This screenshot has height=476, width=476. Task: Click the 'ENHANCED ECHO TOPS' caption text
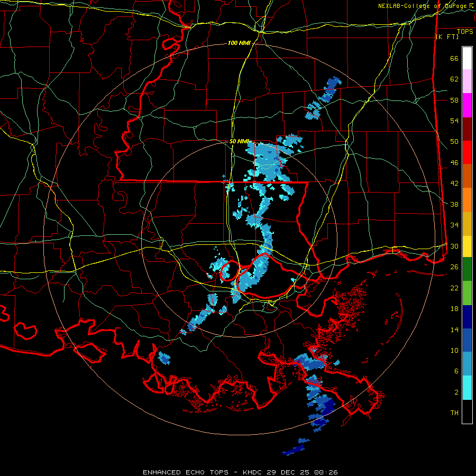186,472
